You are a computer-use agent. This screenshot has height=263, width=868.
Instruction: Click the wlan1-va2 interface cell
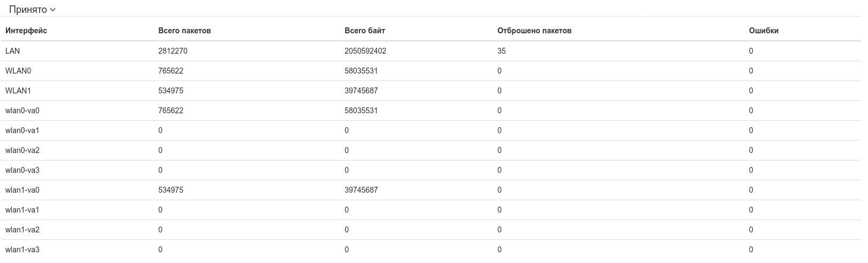(23, 230)
